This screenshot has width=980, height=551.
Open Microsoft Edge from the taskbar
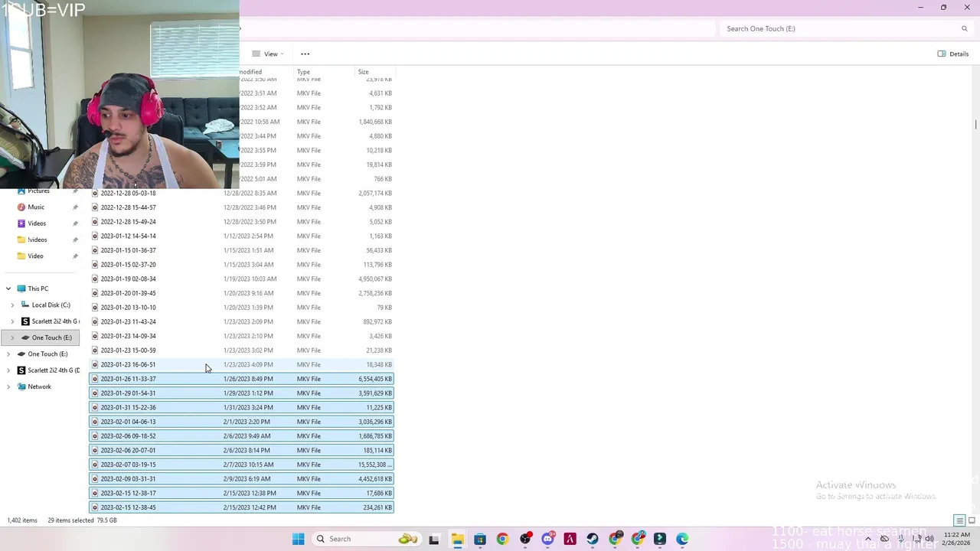coord(682,539)
